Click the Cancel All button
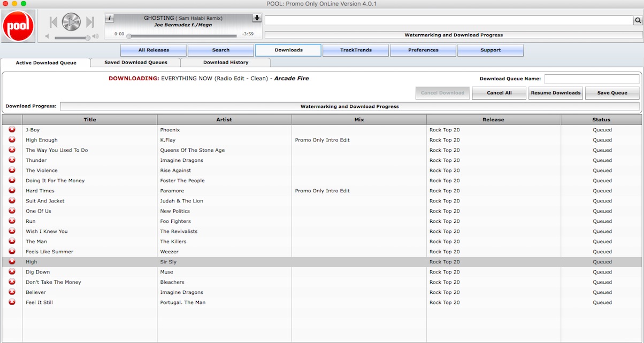Viewport: 644px width, 343px height. point(499,93)
